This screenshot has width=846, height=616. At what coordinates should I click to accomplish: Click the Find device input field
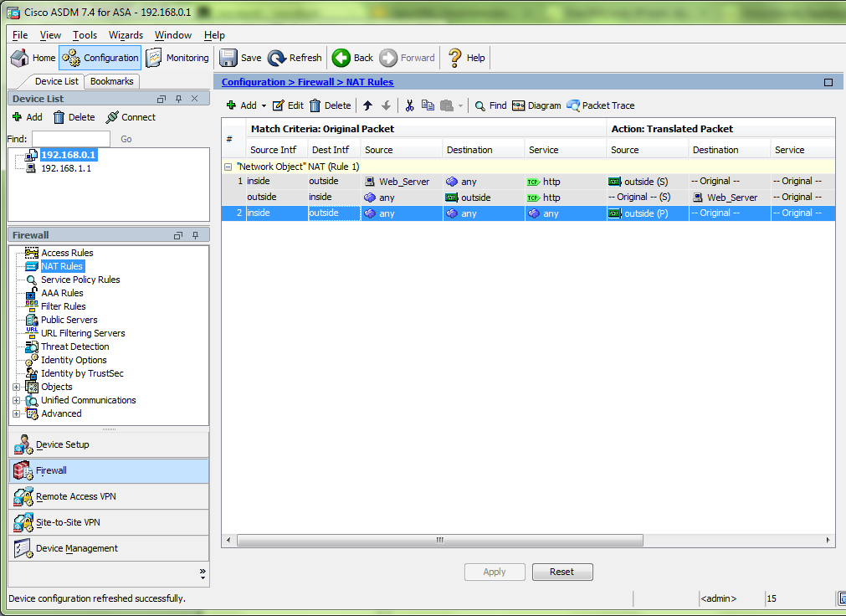tap(70, 139)
